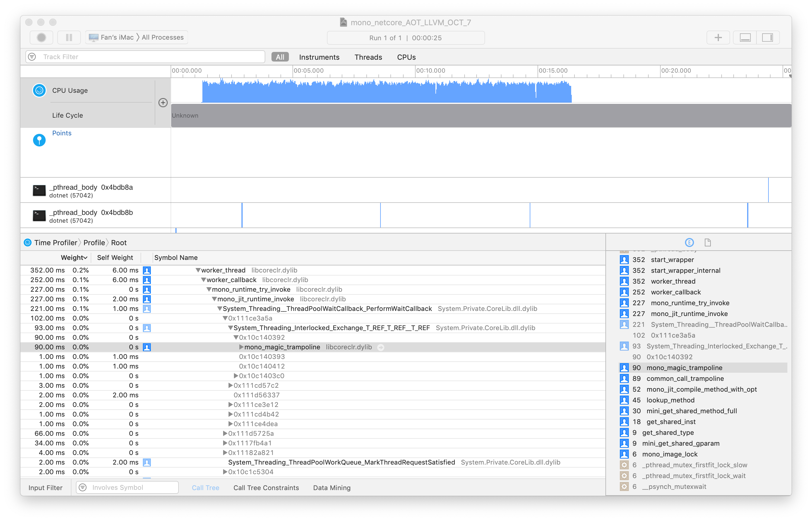Switch to the Data Mining tab
The image size is (812, 521).
[x=331, y=487]
